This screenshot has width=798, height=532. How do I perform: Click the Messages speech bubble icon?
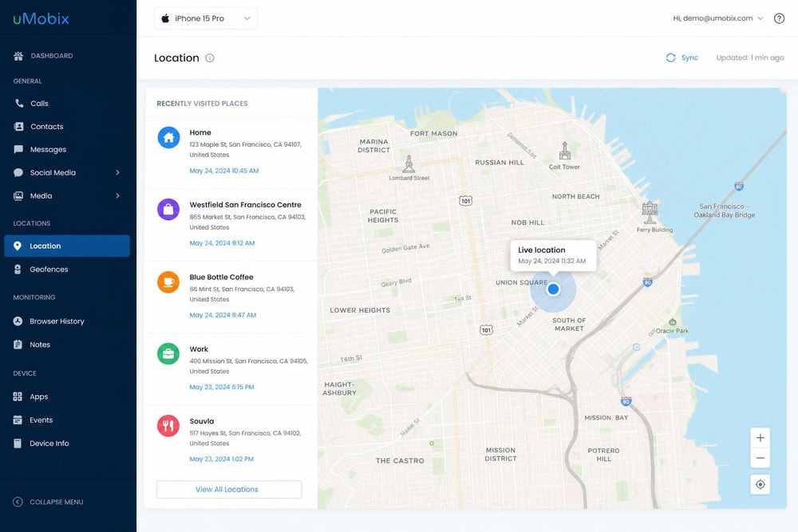18,149
